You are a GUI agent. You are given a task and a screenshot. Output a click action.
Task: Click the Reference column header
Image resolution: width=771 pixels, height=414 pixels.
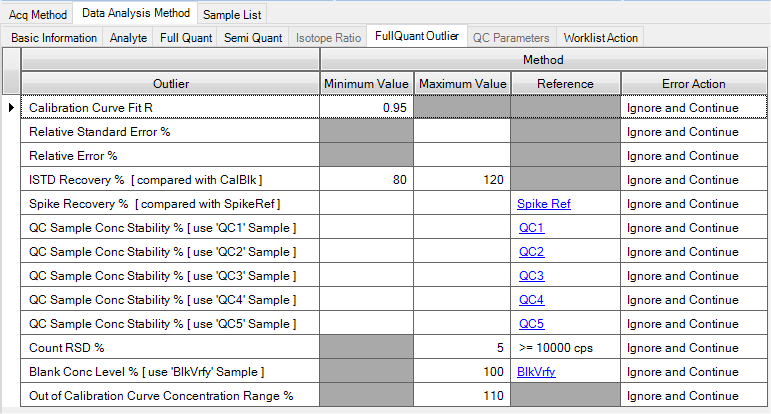pyautogui.click(x=565, y=84)
